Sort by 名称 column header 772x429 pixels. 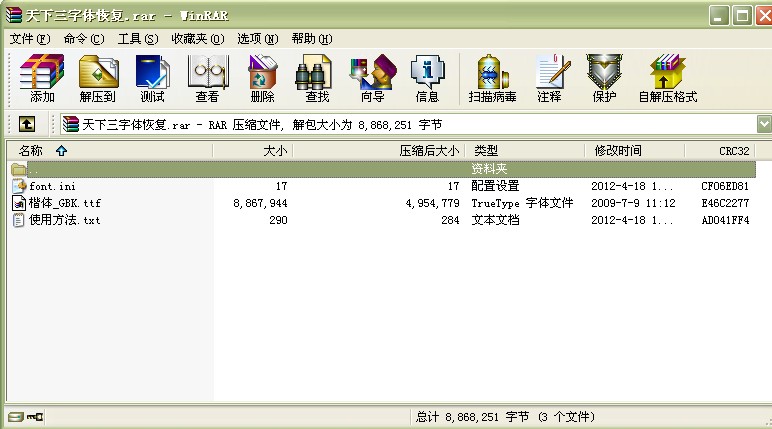(109, 151)
